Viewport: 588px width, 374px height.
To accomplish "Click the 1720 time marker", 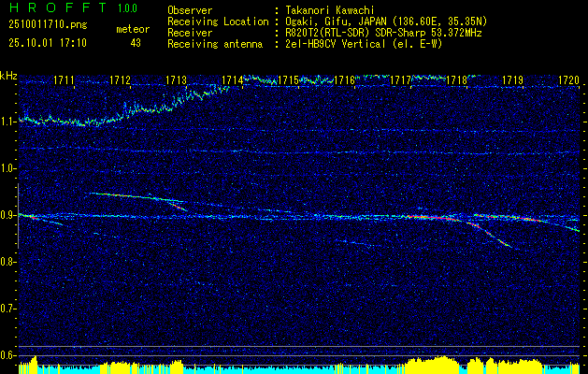I will coord(568,80).
